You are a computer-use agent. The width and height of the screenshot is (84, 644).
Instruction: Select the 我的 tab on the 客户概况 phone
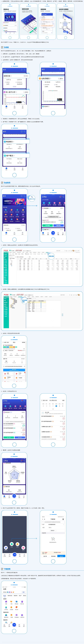[23, 169]
